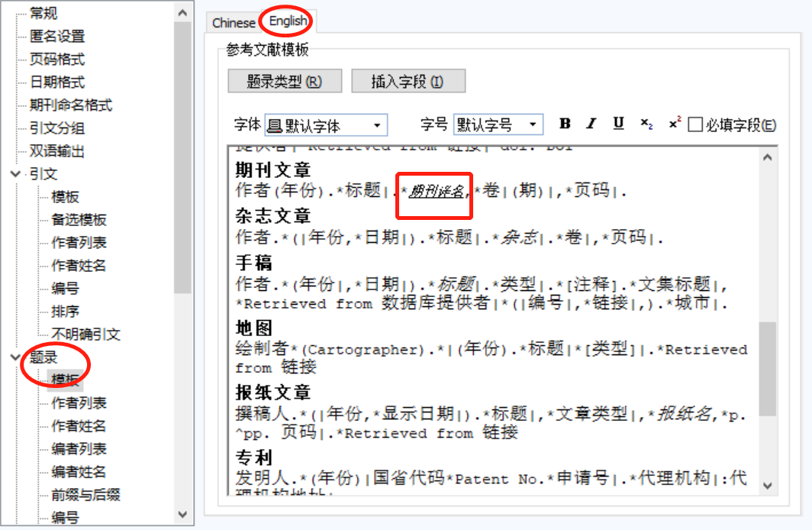Select 期刊命名格式 in the tree
This screenshot has width=812, height=530.
pyautogui.click(x=71, y=105)
